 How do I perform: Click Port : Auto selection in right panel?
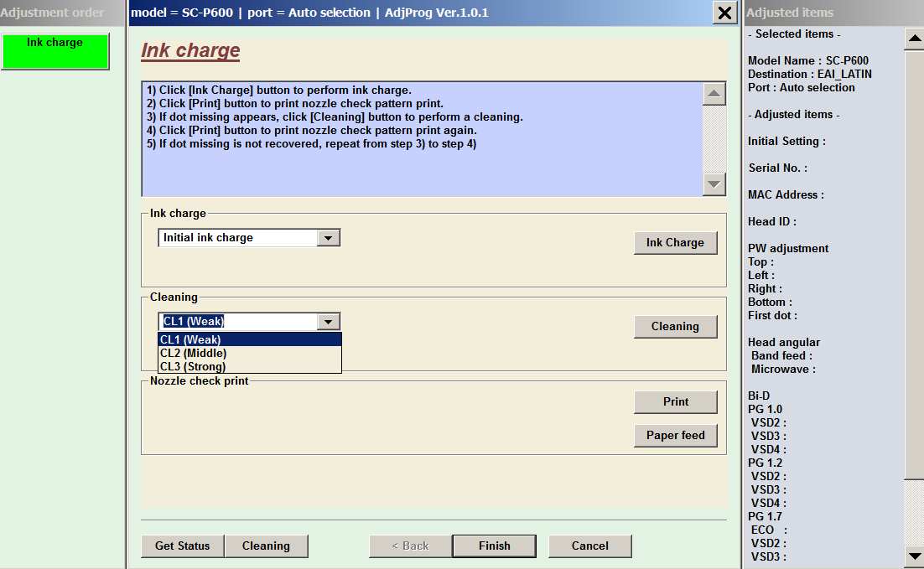coord(802,88)
